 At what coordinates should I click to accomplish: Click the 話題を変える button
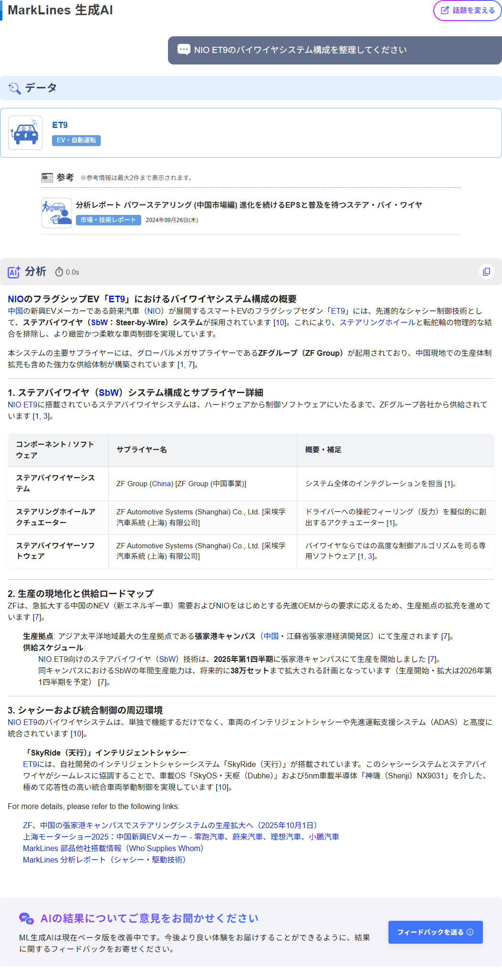click(467, 10)
